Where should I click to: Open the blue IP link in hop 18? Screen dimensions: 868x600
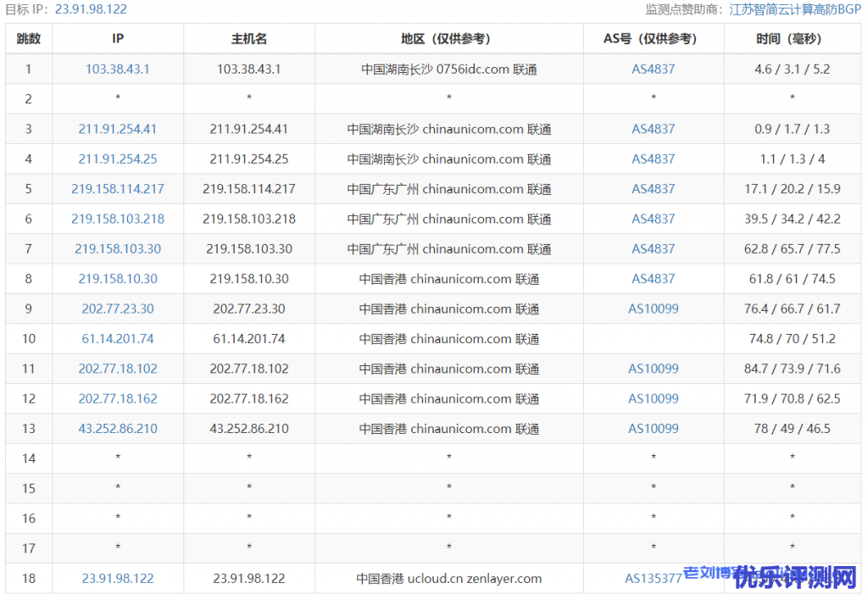(x=118, y=578)
